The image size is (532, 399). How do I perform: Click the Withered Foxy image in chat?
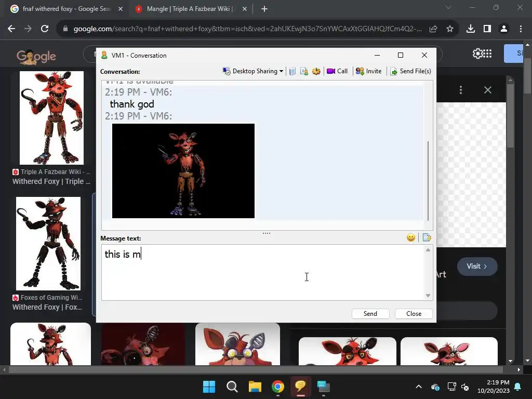(x=183, y=170)
